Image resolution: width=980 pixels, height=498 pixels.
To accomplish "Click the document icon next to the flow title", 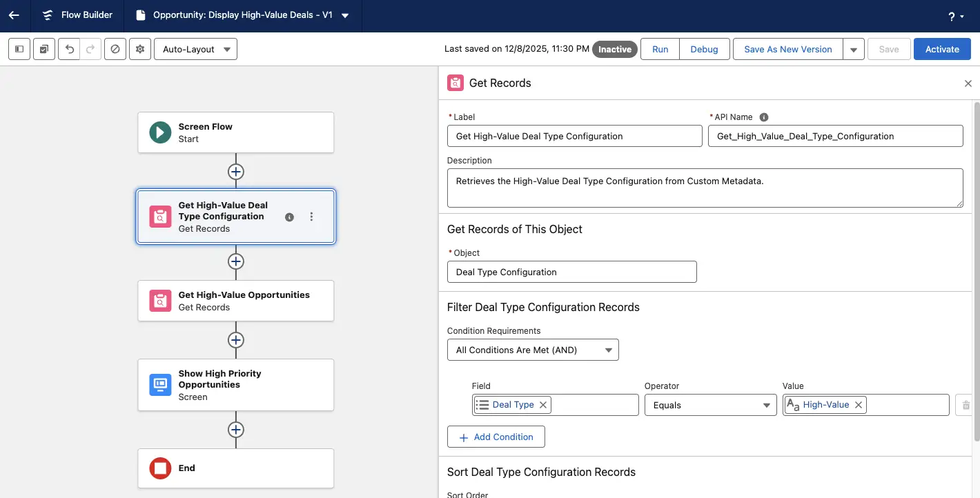I will (141, 15).
